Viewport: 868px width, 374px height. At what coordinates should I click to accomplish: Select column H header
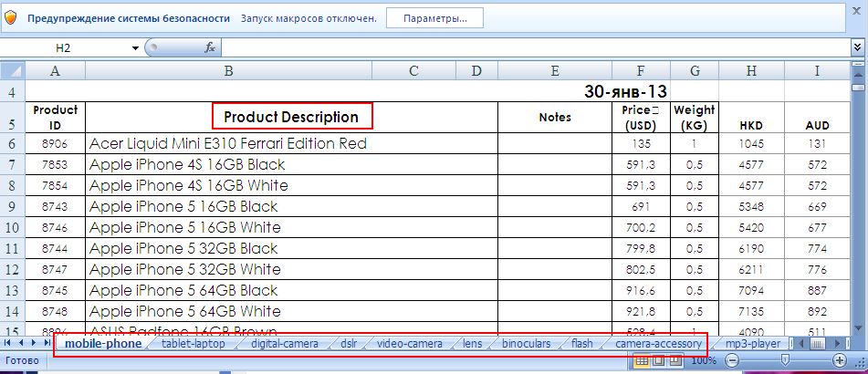pyautogui.click(x=751, y=70)
